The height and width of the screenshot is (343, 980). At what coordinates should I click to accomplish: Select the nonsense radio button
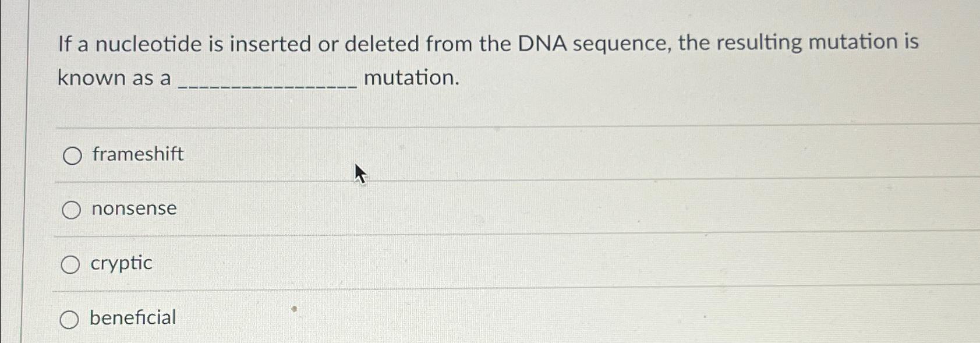[72, 210]
